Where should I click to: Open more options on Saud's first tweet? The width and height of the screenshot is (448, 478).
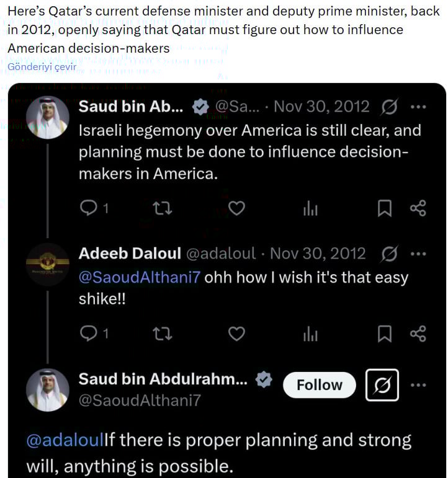click(x=419, y=107)
